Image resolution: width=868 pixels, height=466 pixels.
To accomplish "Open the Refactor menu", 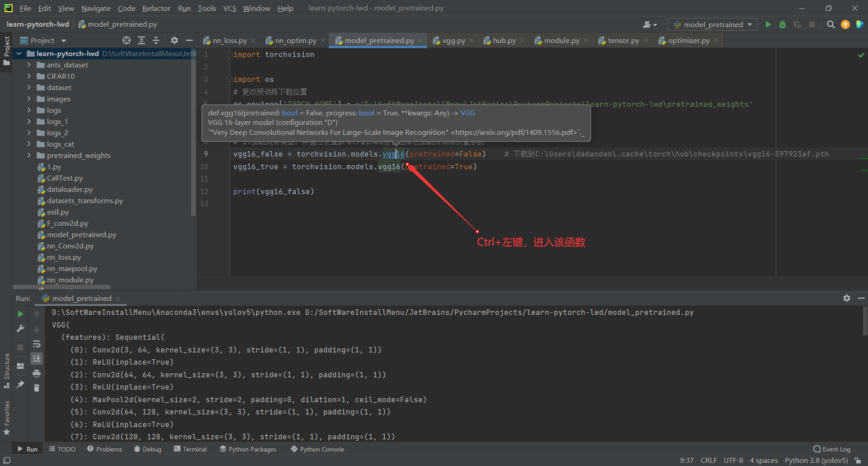I will pos(156,8).
